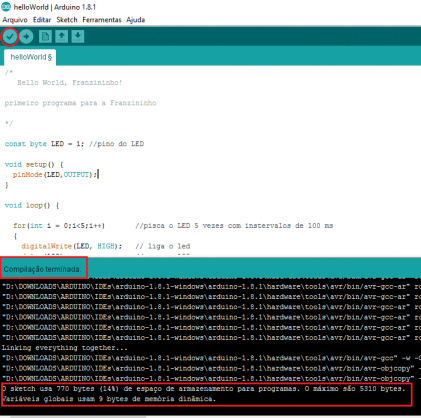Click the Verify (checkmark) compile button
This screenshot has height=418, width=421.
pos(10,37)
